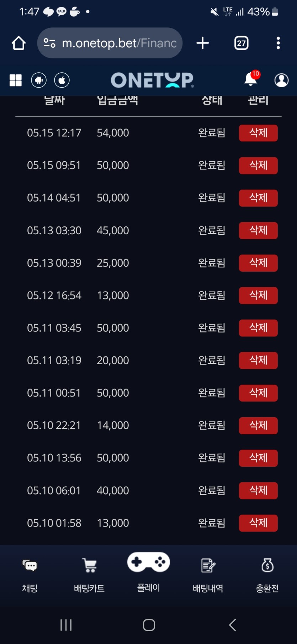297x644 pixels.
Task: Delete the 05.13 03:30 deposit of 45,000
Action: click(x=258, y=230)
